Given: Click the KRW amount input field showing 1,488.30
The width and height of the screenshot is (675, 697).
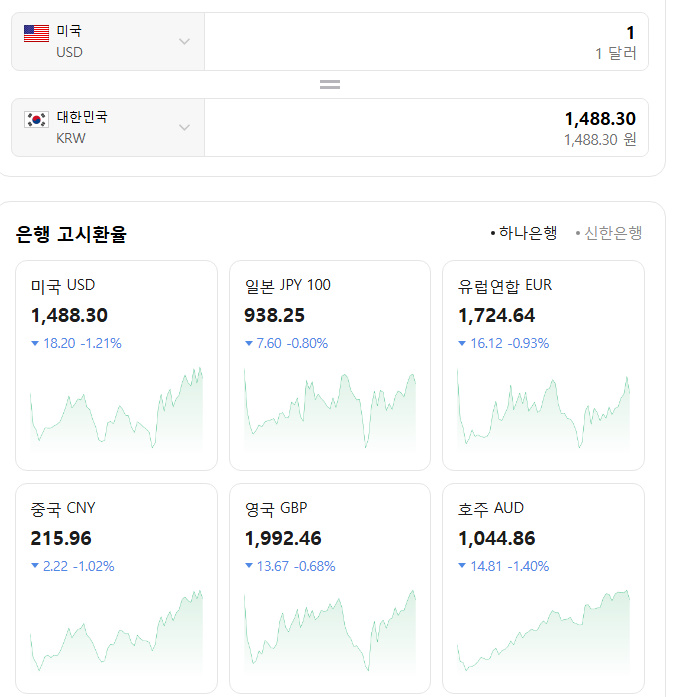Looking at the screenshot, I should (425, 127).
